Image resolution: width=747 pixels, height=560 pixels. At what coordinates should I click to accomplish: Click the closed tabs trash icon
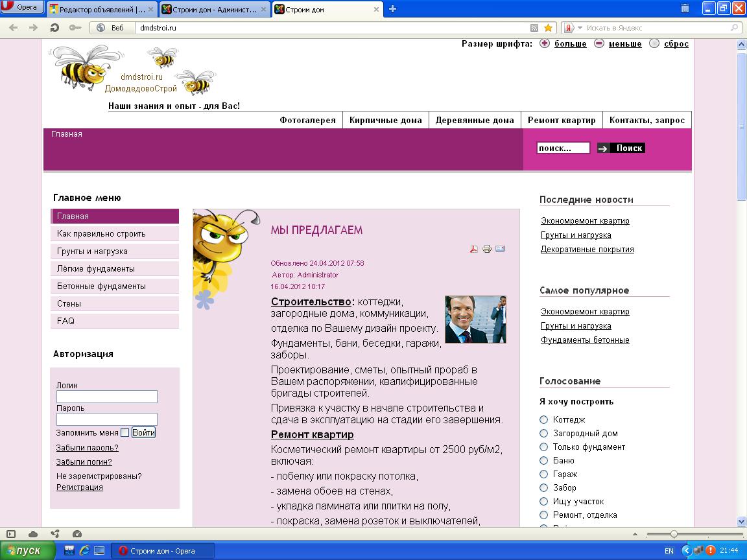(x=685, y=8)
